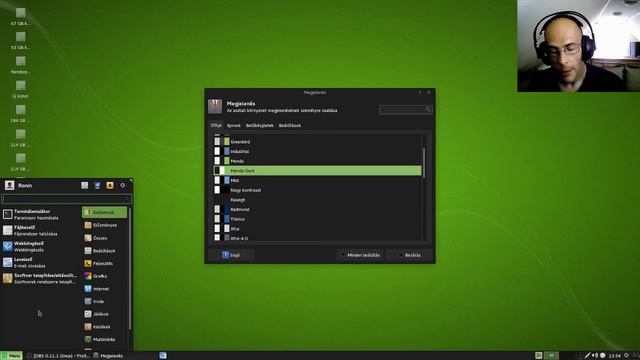Select the Internet category
Viewport: 640px width, 360px height.
click(x=104, y=289)
